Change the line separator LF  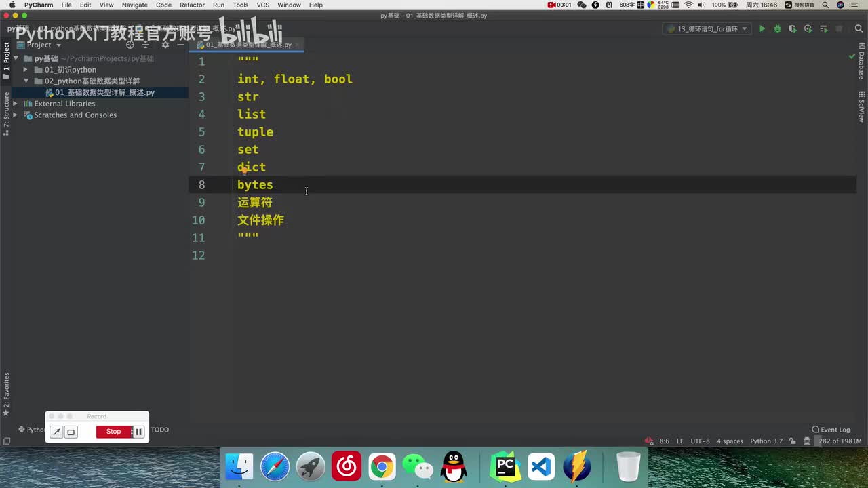click(680, 441)
